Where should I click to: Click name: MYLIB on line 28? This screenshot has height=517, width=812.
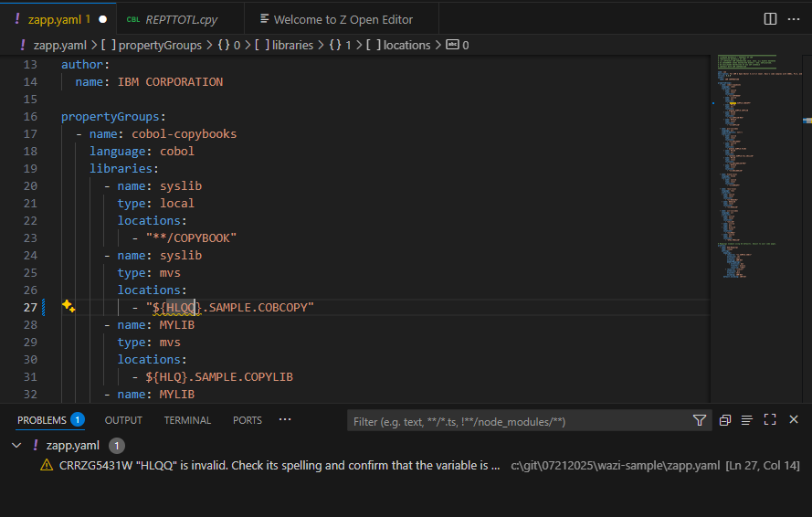coord(156,325)
